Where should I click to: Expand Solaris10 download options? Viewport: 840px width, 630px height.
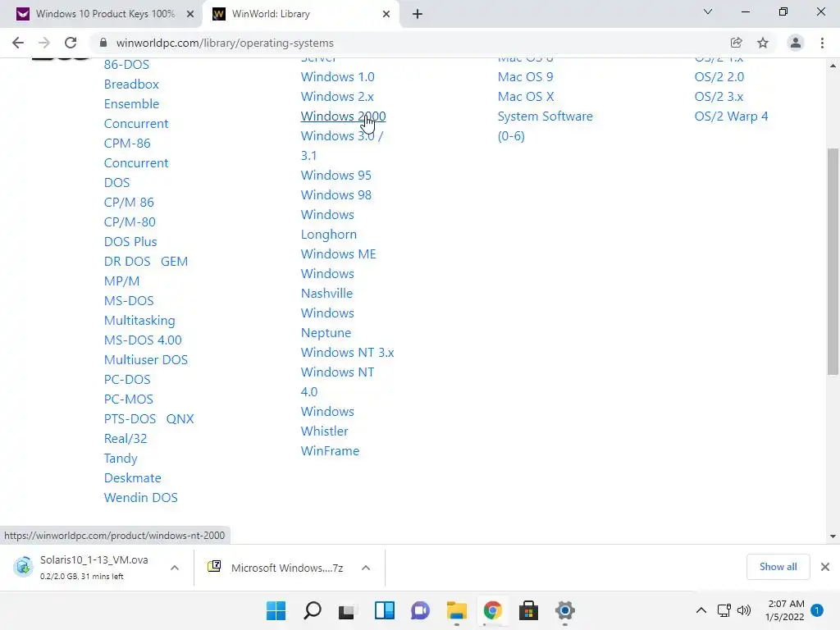click(175, 568)
